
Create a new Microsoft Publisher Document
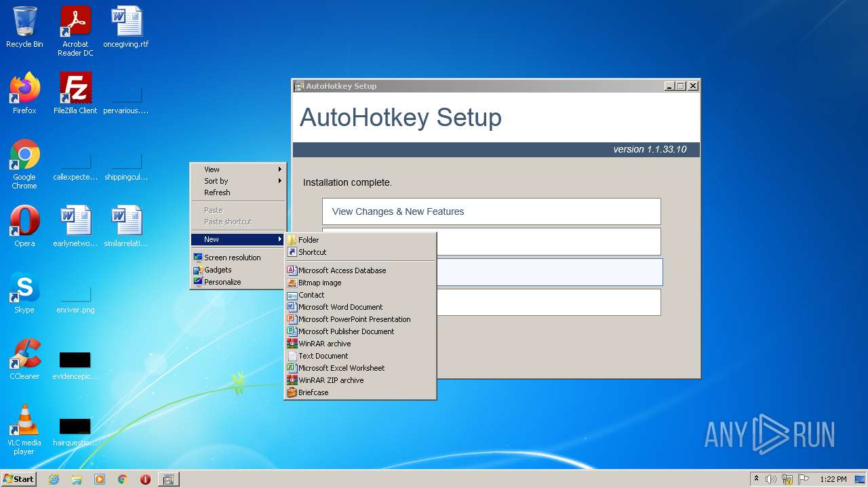(x=360, y=331)
